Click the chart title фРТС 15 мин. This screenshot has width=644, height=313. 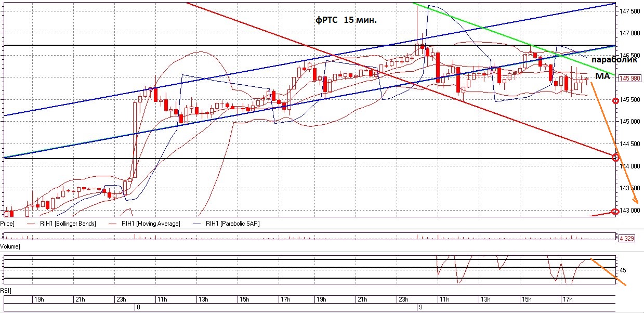click(346, 21)
